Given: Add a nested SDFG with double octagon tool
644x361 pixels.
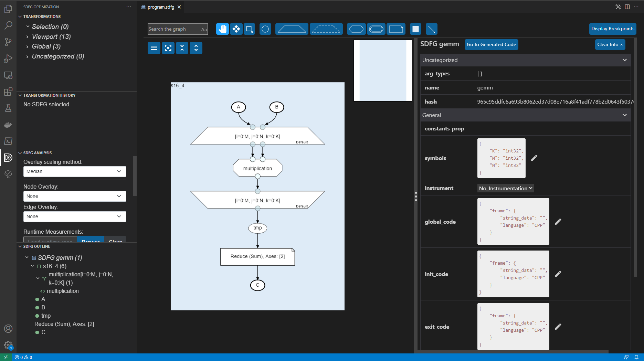Looking at the screenshot, I should [376, 29].
